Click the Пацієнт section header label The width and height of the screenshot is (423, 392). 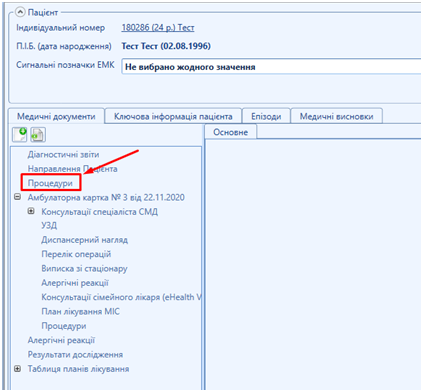click(x=43, y=13)
